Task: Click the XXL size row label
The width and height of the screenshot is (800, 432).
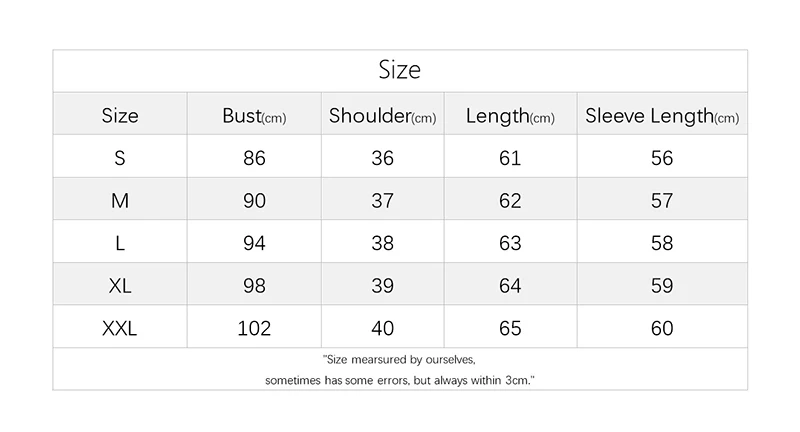Action: pos(120,328)
